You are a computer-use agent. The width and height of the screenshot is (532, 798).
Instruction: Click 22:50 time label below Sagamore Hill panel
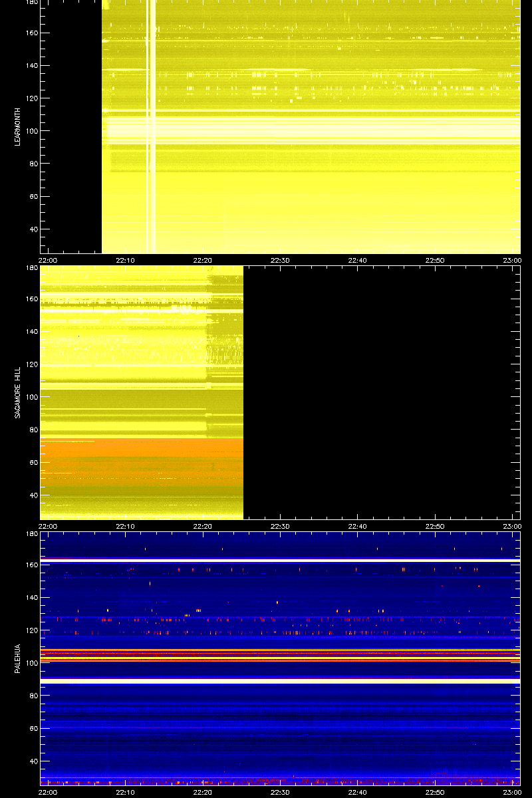coord(435,526)
